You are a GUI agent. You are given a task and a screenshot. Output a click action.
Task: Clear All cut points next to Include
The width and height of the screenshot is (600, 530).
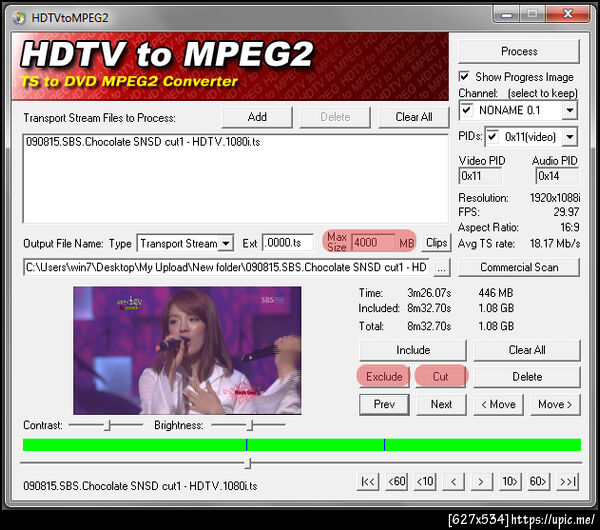[x=527, y=350]
